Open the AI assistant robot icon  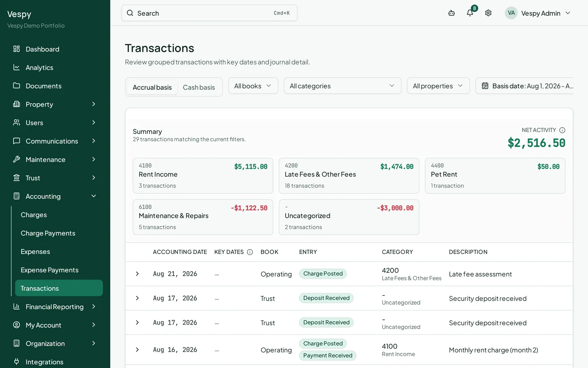pos(451,13)
